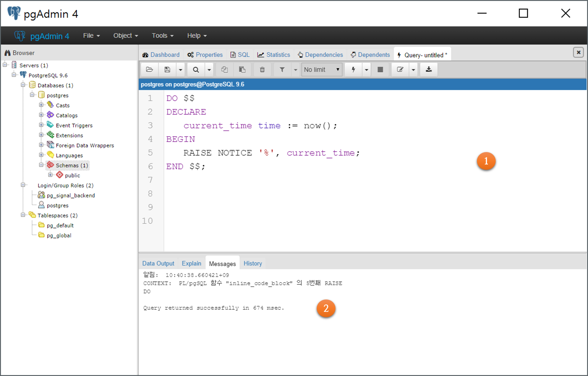The width and height of the screenshot is (588, 376).
Task: Select the pg_signal_backend role
Action: coord(71,196)
